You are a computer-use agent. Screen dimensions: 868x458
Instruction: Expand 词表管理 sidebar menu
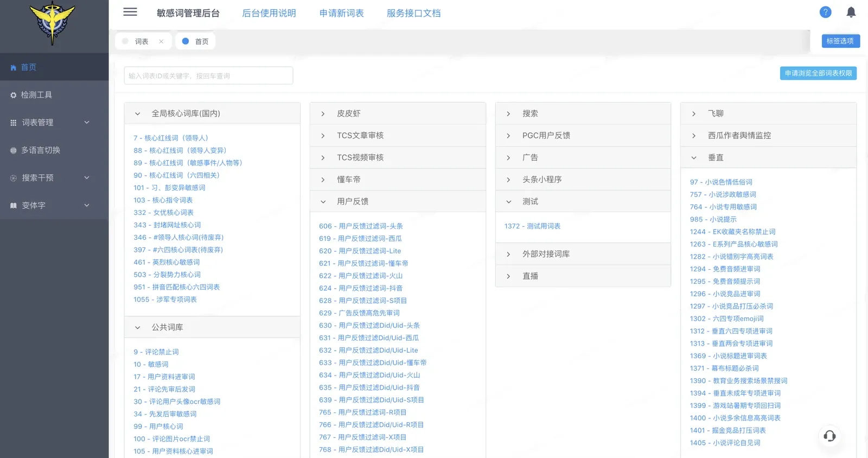54,123
